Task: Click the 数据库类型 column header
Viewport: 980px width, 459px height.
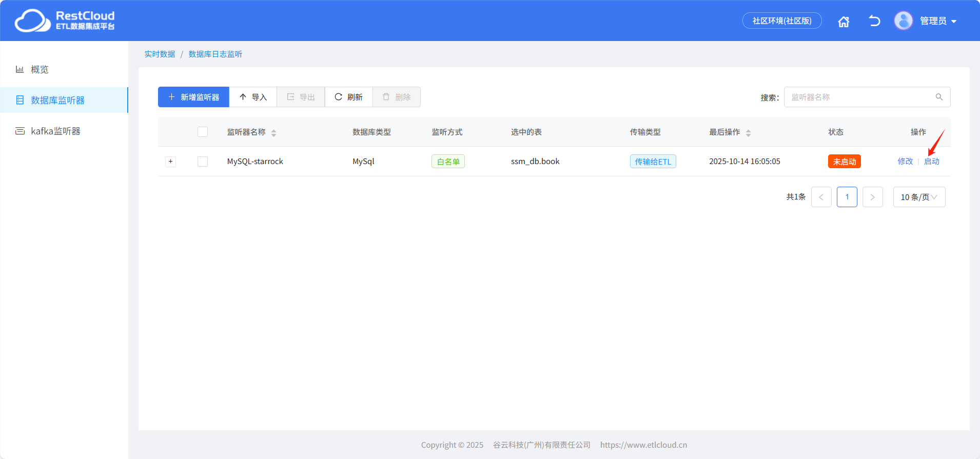Action: [x=371, y=132]
